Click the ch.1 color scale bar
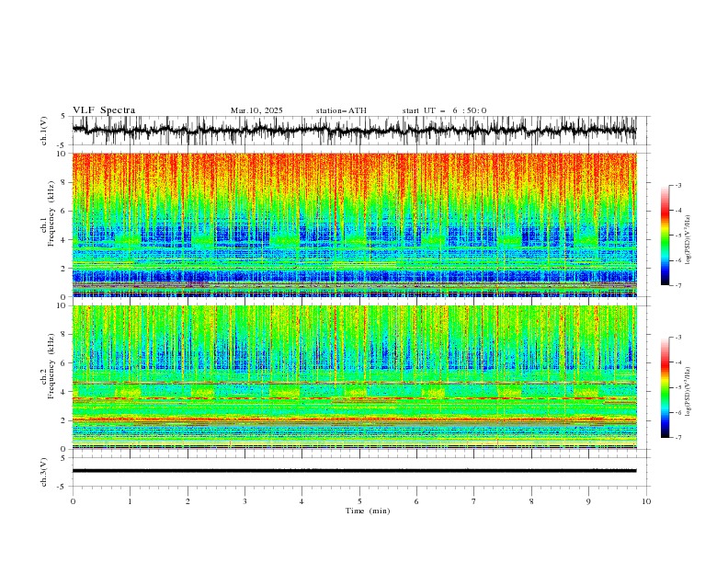Viewport: 728px width, 563px height. coord(665,236)
